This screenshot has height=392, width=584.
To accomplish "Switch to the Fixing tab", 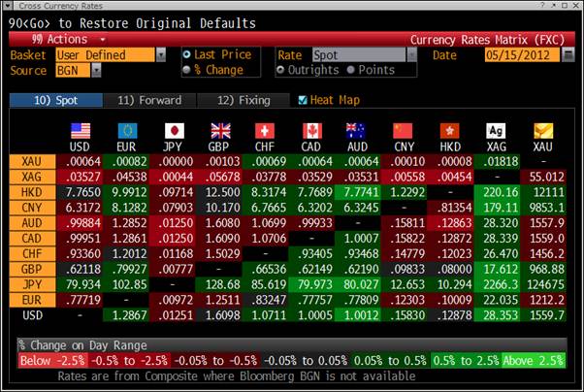I will [x=237, y=100].
